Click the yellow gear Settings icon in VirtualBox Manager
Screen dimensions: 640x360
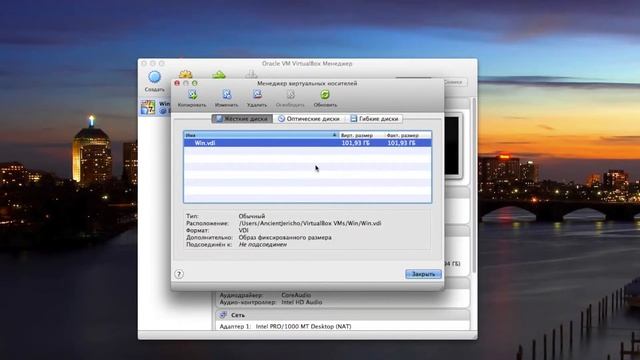[185, 75]
